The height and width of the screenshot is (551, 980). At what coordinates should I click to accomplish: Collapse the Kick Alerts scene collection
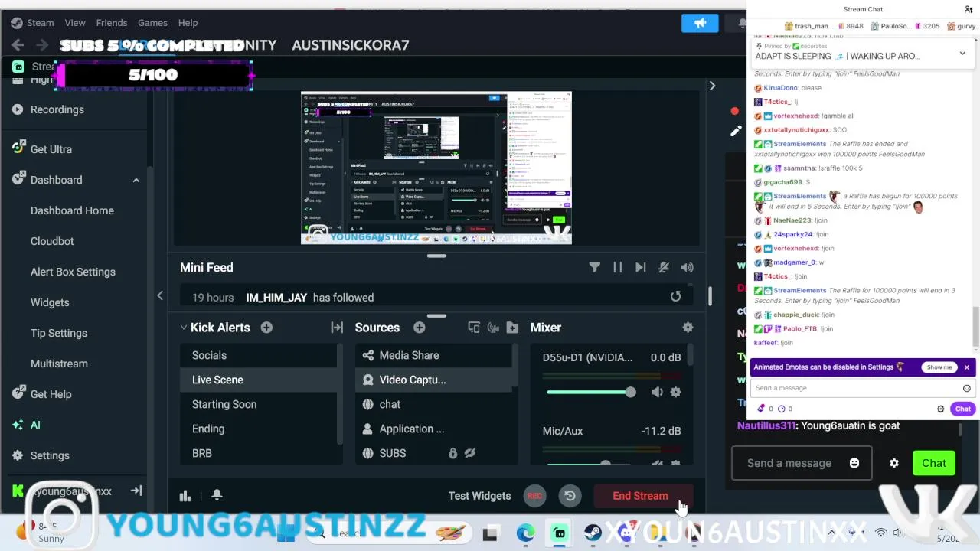[x=184, y=328]
